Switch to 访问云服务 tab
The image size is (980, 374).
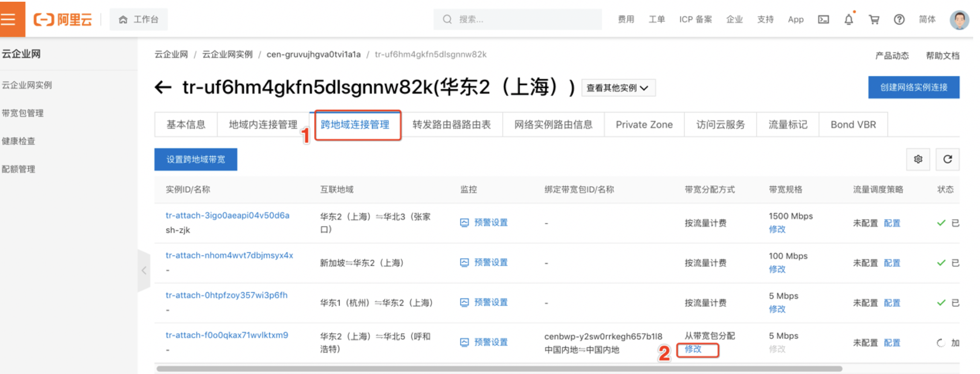point(720,124)
